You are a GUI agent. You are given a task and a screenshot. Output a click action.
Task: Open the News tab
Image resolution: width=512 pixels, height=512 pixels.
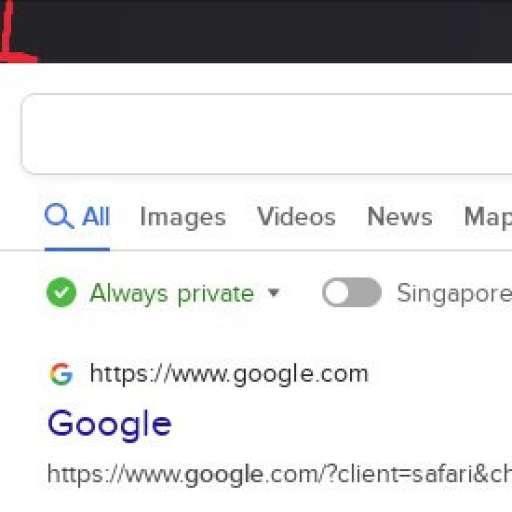coord(400,217)
